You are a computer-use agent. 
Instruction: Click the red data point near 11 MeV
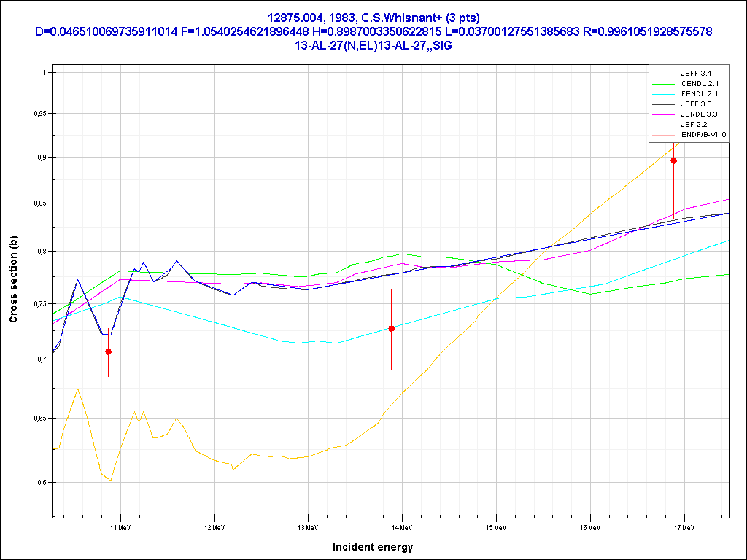pyautogui.click(x=109, y=352)
